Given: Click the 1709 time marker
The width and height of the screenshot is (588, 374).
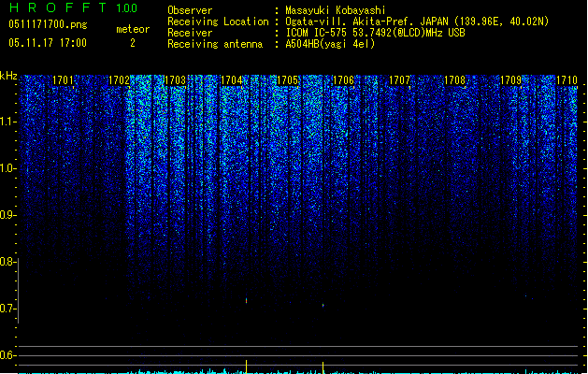Looking at the screenshot, I should pyautogui.click(x=511, y=80).
